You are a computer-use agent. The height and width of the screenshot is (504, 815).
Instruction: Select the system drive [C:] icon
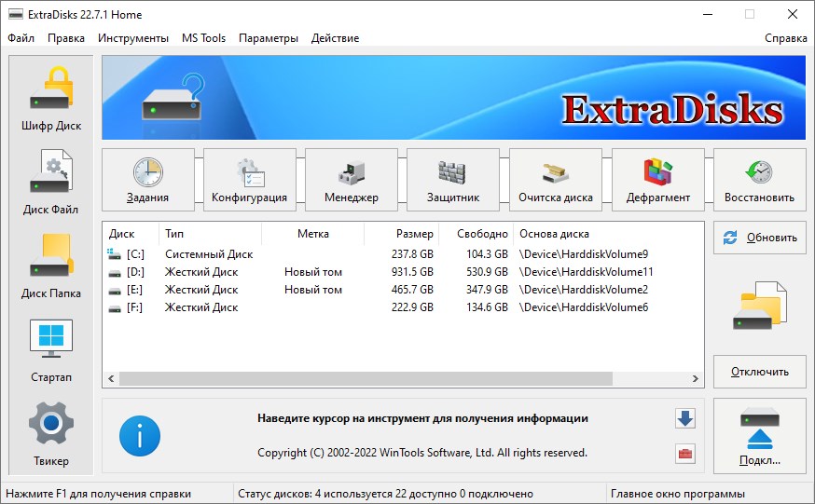point(114,254)
